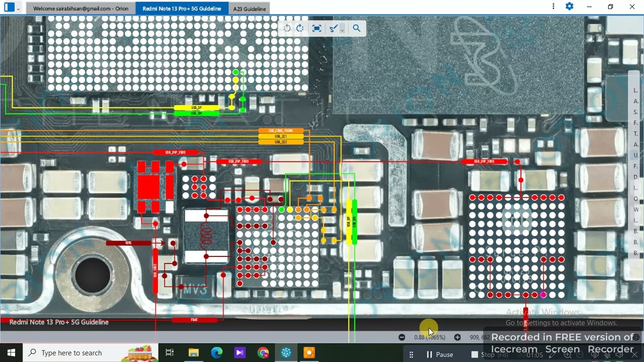
Task: Open the Orion settings gear
Action: 570,7
